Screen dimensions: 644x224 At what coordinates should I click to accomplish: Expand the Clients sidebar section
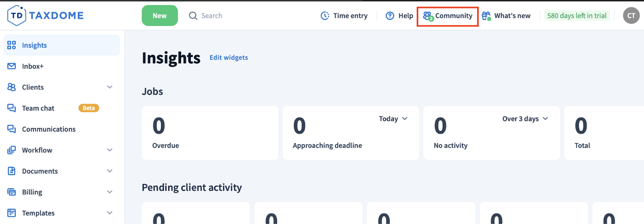(x=109, y=87)
